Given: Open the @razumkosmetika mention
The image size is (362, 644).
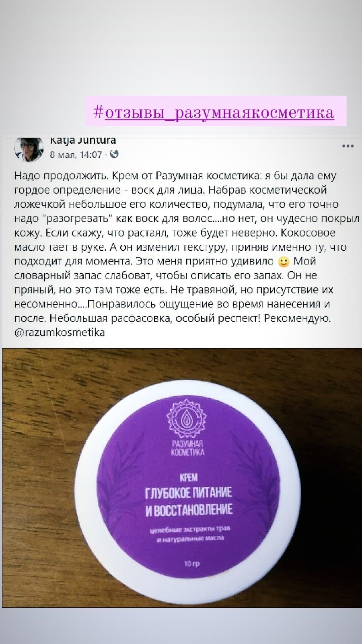Looking at the screenshot, I should (x=60, y=332).
